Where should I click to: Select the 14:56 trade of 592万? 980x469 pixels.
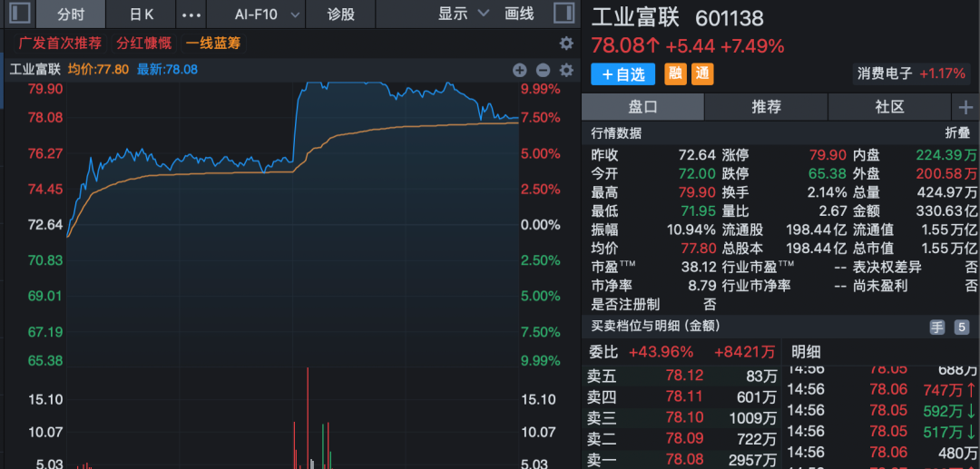tap(881, 410)
